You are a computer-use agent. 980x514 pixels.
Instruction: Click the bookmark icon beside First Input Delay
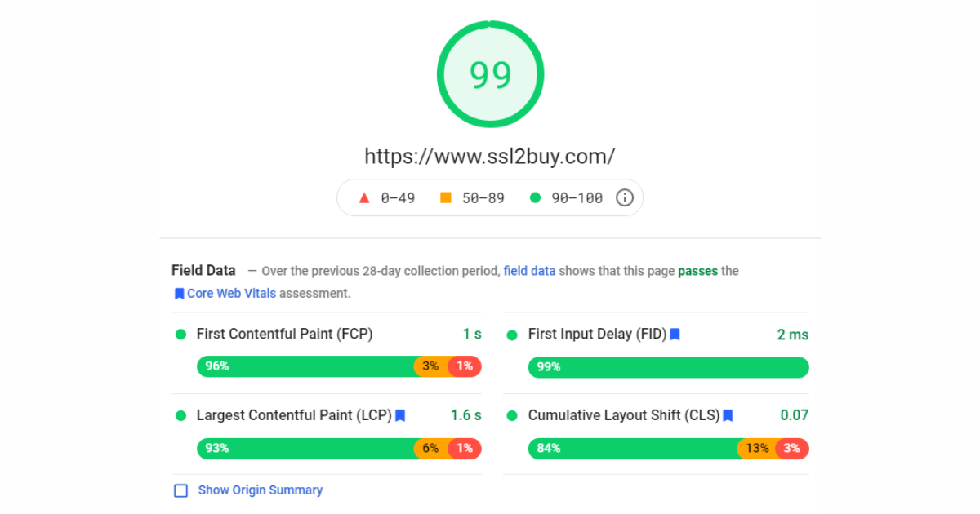click(x=675, y=335)
